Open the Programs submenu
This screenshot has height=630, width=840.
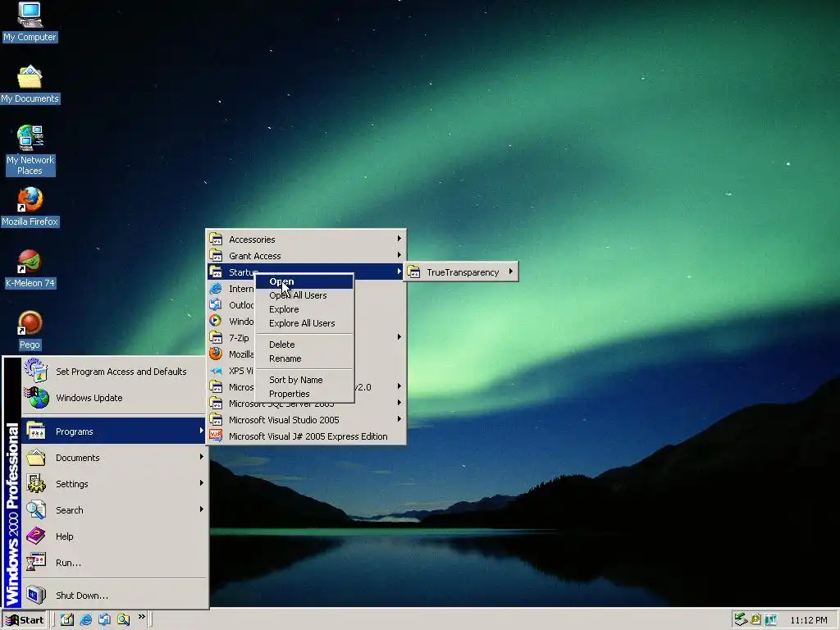tap(113, 431)
